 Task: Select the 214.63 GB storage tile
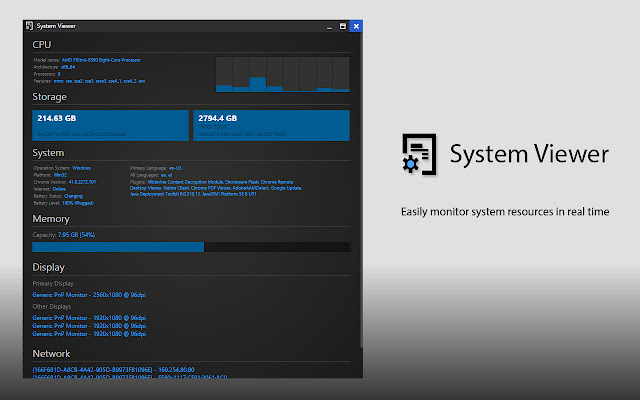click(x=110, y=125)
